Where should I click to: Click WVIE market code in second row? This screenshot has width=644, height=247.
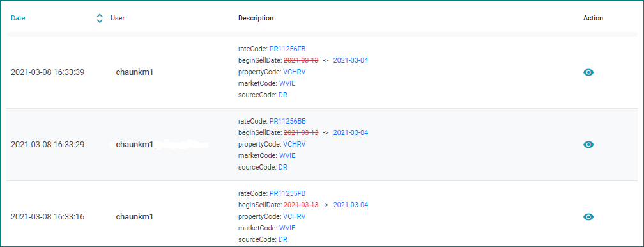[x=287, y=155]
